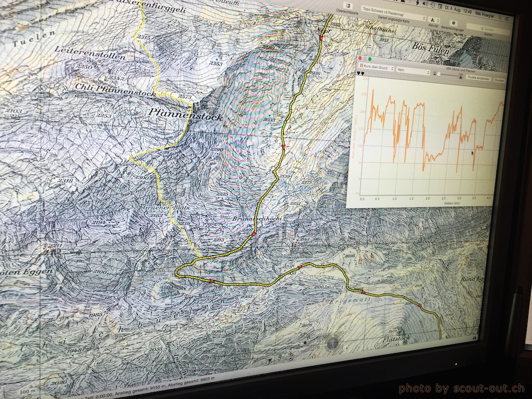532x399 pixels.
Task: Open the Kurs über Grund graph dropdown
Action: pyautogui.click(x=376, y=67)
